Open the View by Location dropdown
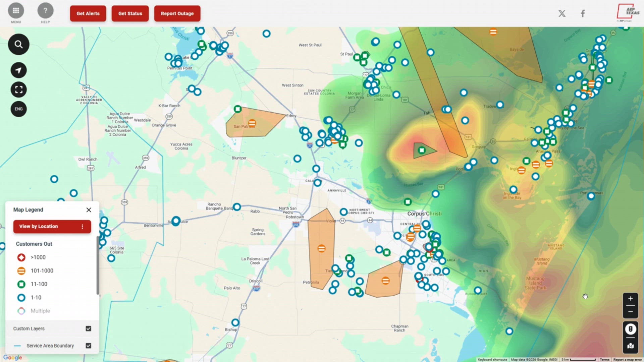Viewport: 644px width, 362px height. pyautogui.click(x=52, y=226)
